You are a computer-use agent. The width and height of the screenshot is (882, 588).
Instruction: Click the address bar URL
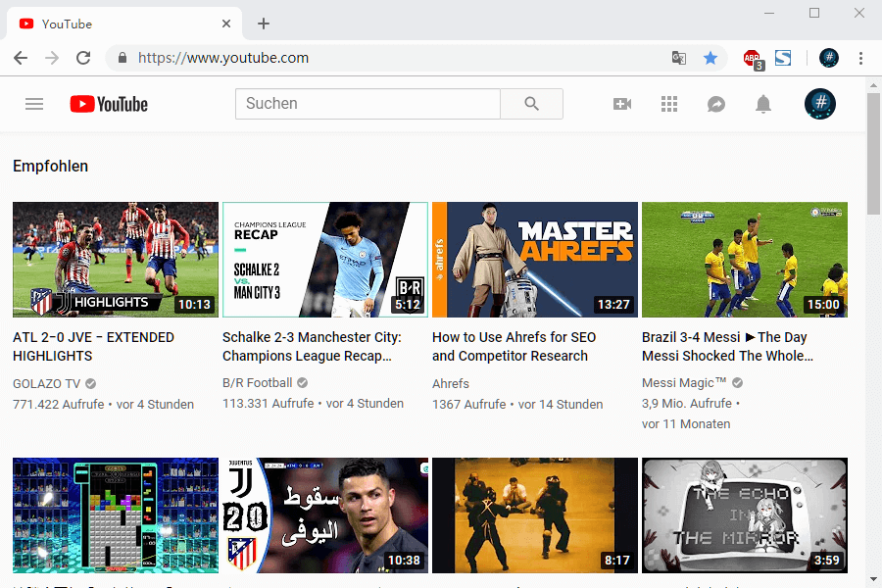(223, 58)
